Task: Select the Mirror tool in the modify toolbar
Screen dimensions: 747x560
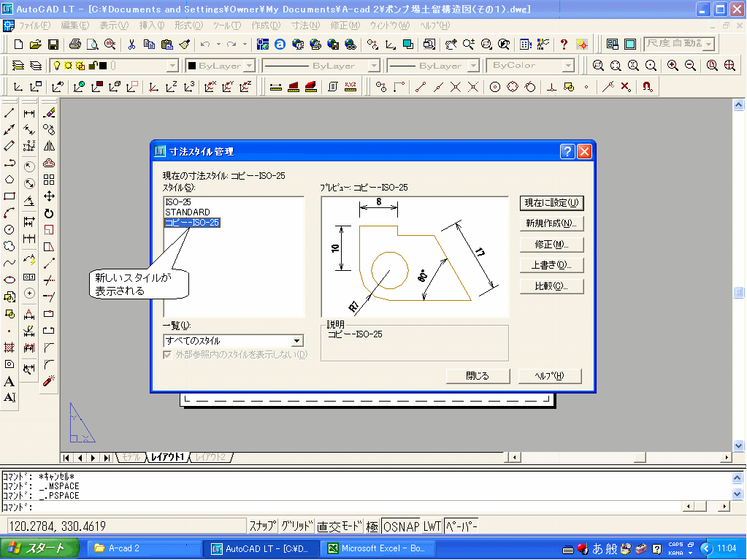Action: pos(49,146)
